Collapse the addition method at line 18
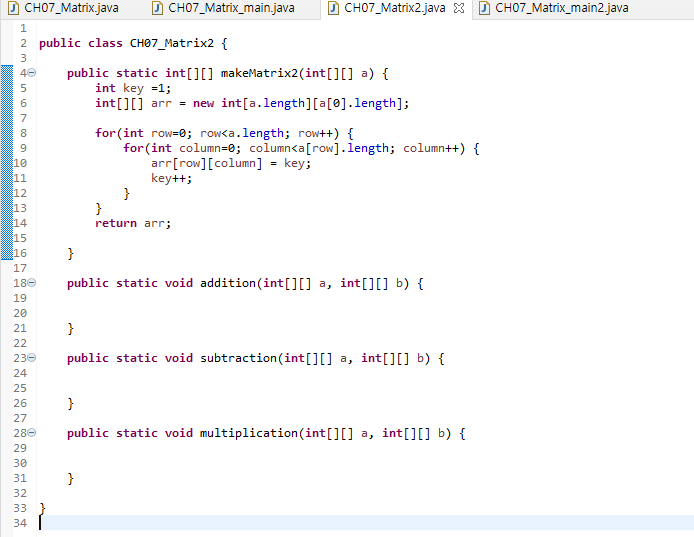The height and width of the screenshot is (537, 694). point(32,283)
